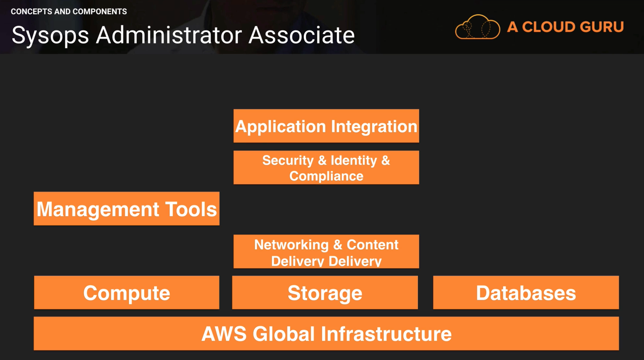Click the word 'Tools' in Management Tools
644x360 pixels.
click(191, 209)
